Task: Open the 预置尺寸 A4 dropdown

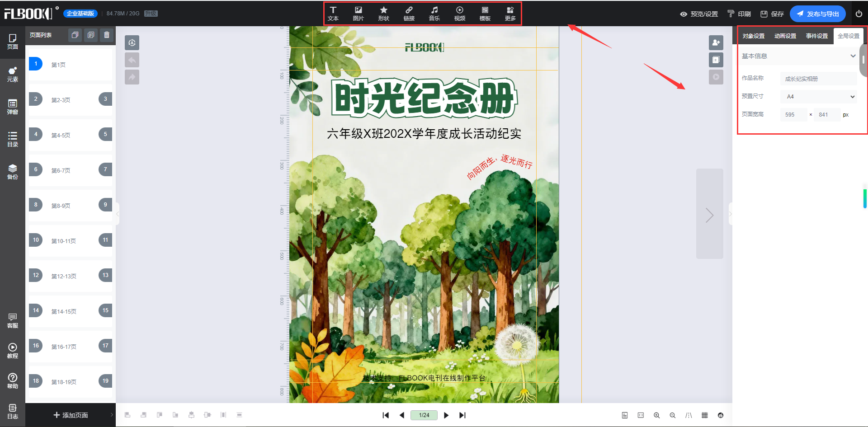Action: tap(819, 97)
